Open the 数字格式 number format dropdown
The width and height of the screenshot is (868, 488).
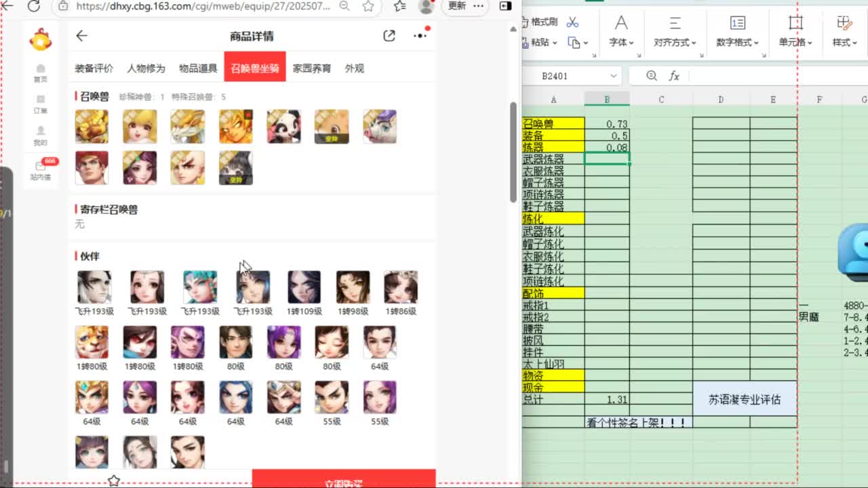(738, 32)
